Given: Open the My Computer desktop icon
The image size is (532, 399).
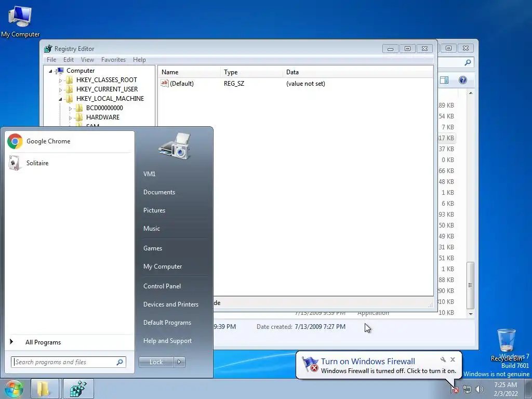Looking at the screenshot, I should (x=20, y=21).
